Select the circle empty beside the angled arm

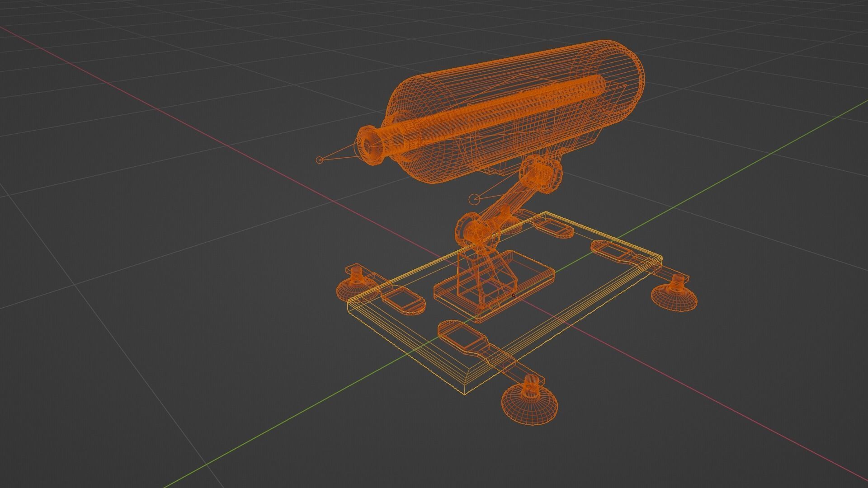[x=474, y=198]
